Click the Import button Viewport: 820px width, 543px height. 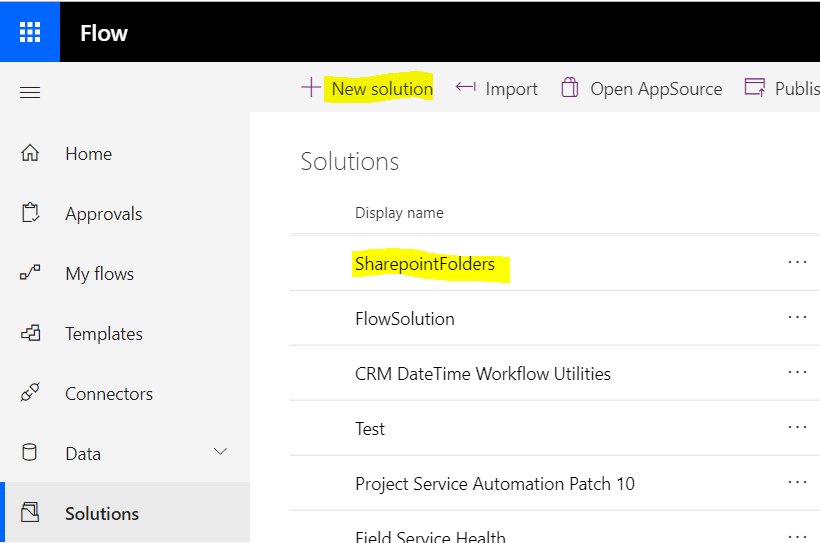496,88
